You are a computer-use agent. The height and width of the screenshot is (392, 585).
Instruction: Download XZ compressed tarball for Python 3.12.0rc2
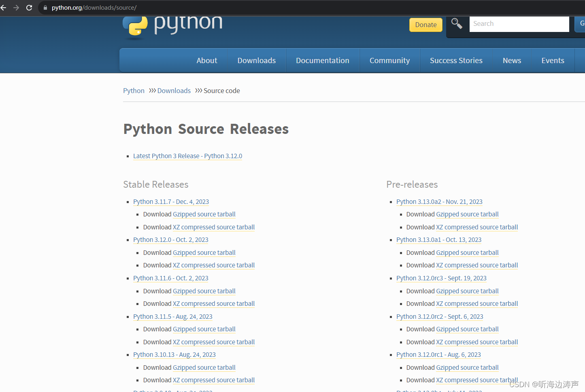[x=477, y=342]
